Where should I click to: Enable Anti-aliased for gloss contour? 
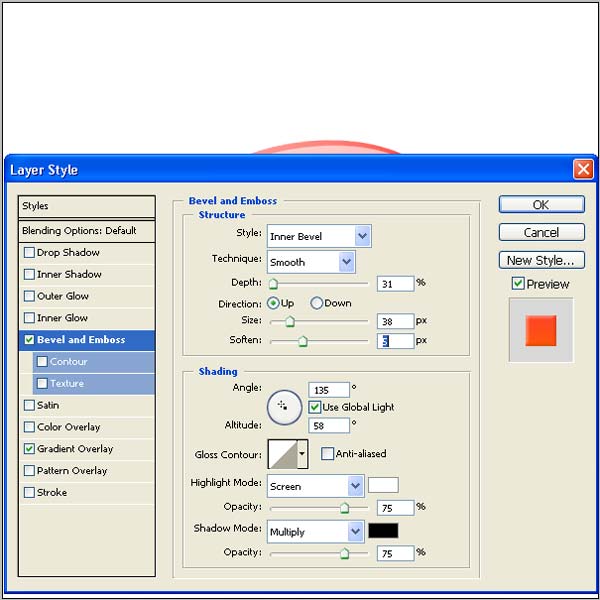[327, 454]
